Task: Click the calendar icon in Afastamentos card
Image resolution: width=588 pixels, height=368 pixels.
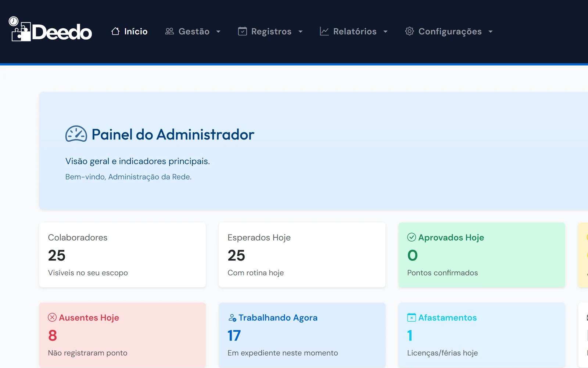Action: [412, 317]
